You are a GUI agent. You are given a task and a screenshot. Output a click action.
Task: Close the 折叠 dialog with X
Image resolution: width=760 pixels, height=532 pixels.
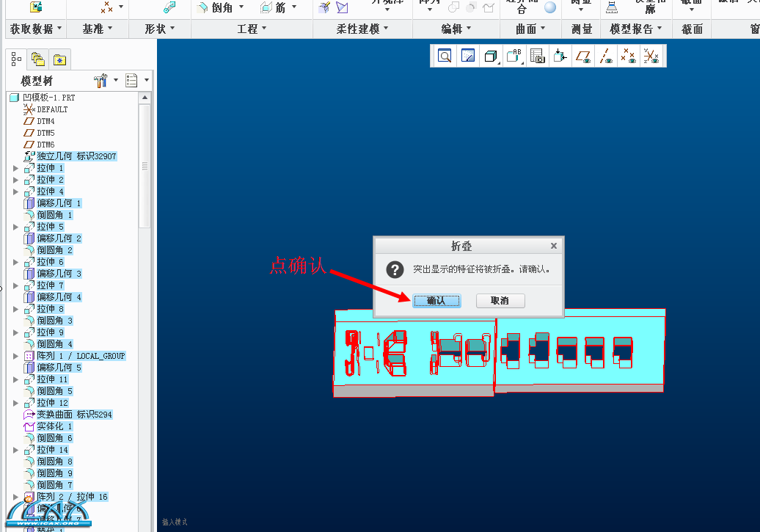click(554, 246)
